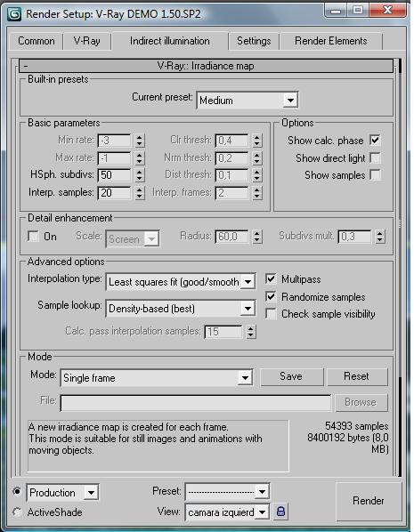Enable Check sample visibility
Screen dimensions: 414x532
[x=271, y=314]
